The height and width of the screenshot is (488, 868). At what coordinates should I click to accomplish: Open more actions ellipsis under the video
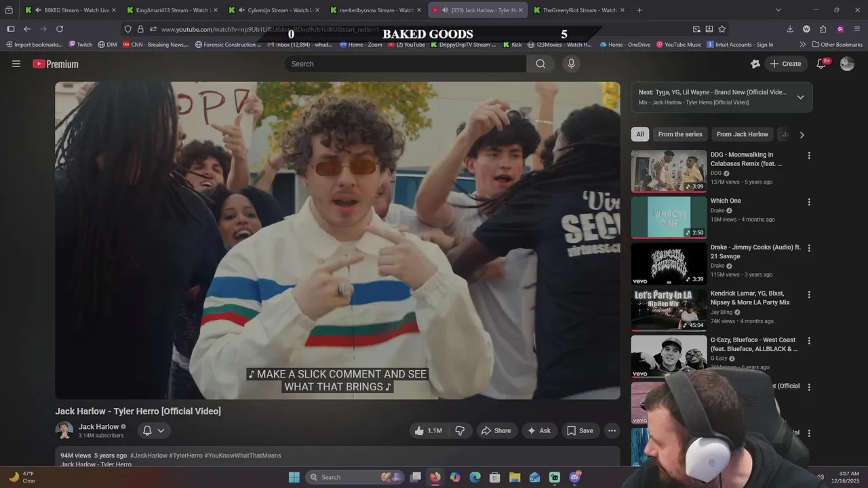click(612, 430)
